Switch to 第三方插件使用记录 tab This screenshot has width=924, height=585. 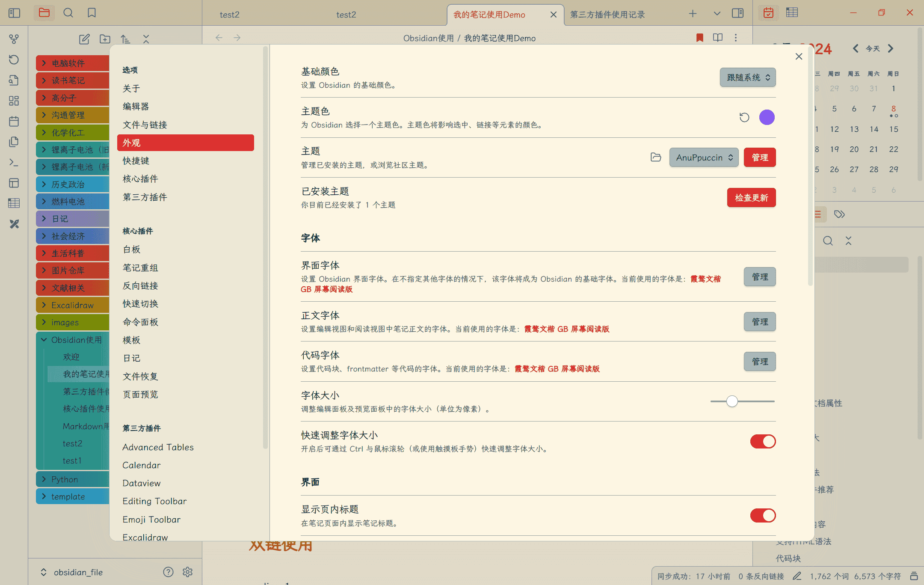coord(607,15)
